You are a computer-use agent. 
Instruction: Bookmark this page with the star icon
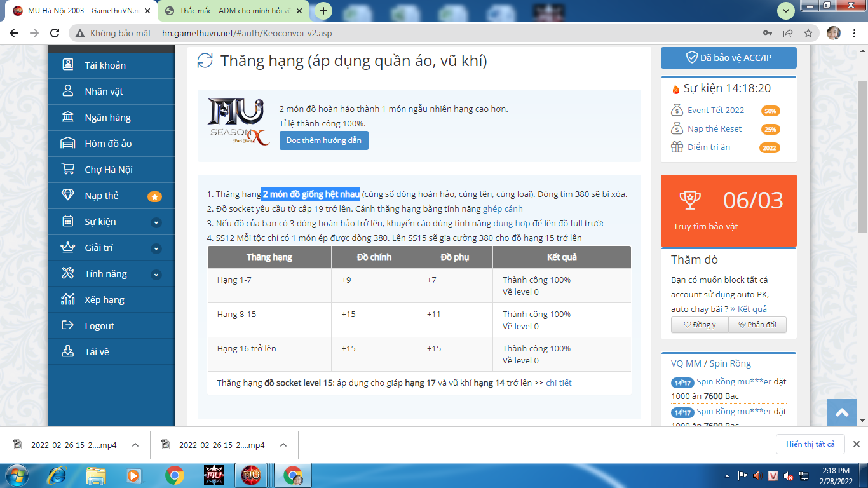click(808, 33)
